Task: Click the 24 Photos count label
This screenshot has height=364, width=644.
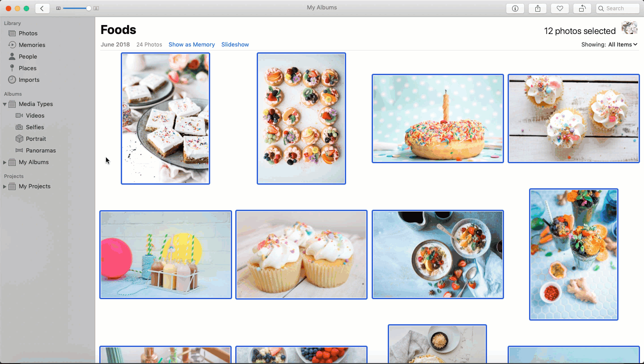Action: 149,45
